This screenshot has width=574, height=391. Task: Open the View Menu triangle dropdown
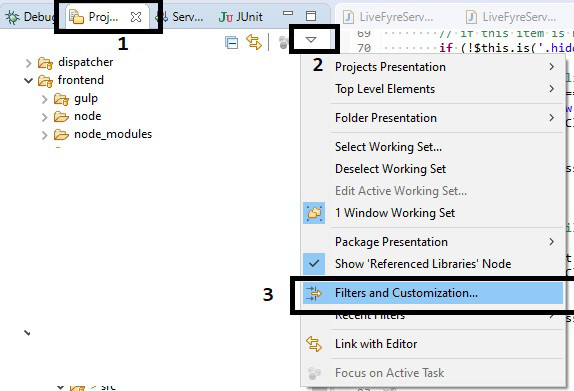coord(311,40)
